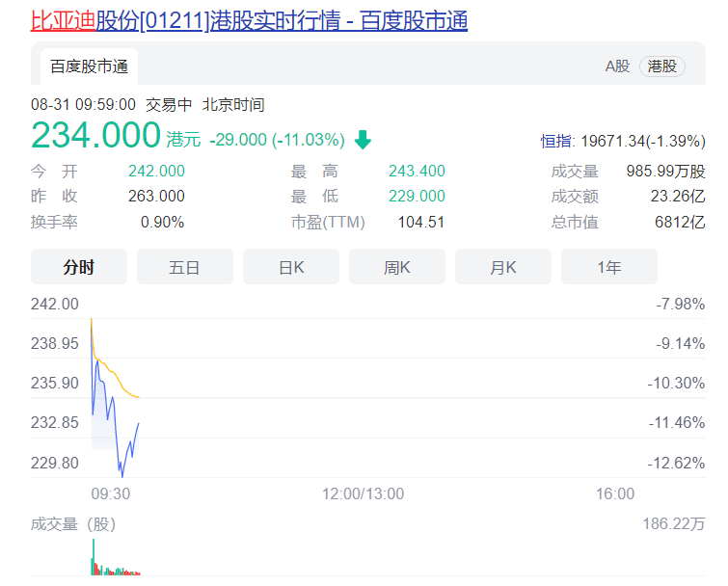Click the tallest green volume bar

(94, 557)
